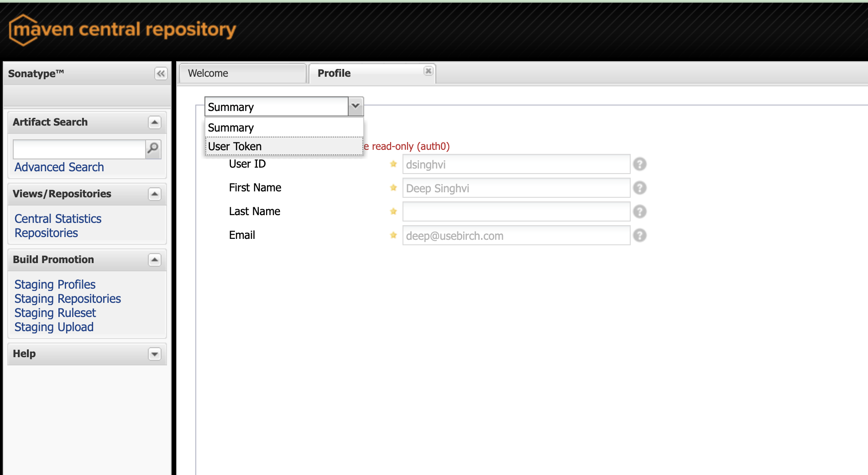The height and width of the screenshot is (475, 868).
Task: Click the Artifact Search header label
Action: [x=50, y=122]
